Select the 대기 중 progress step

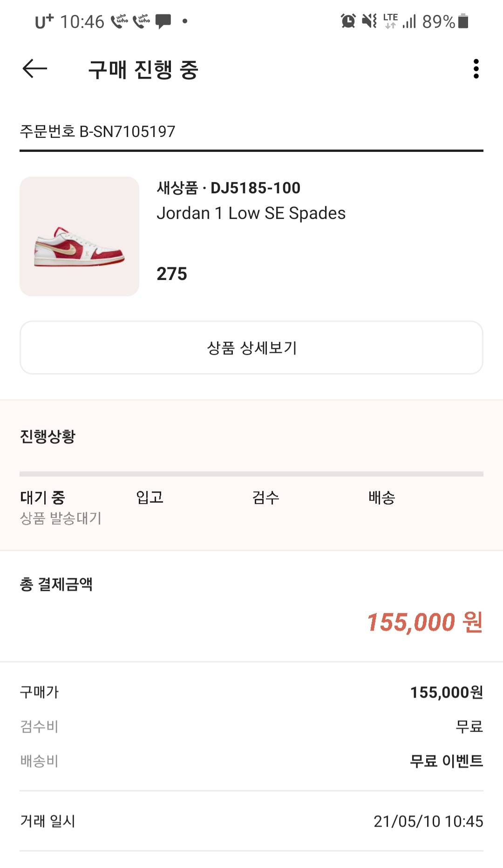click(x=42, y=498)
